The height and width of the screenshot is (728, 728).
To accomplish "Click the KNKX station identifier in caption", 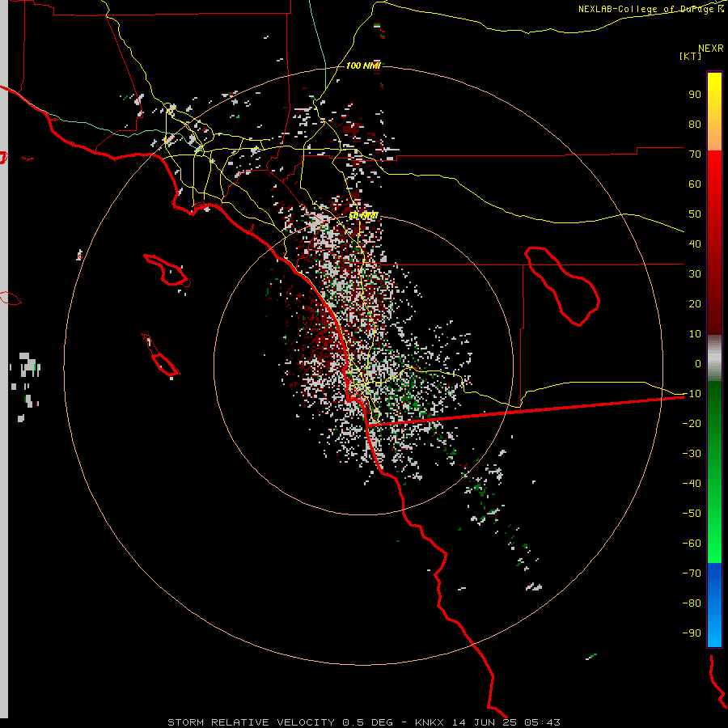I will [x=430, y=722].
